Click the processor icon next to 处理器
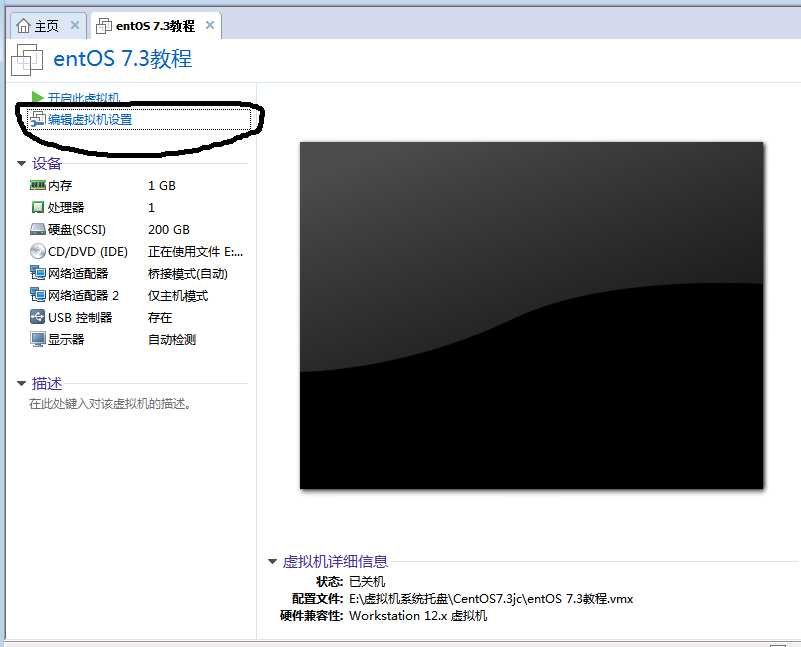Screen dimensions: 801x647 [38, 207]
